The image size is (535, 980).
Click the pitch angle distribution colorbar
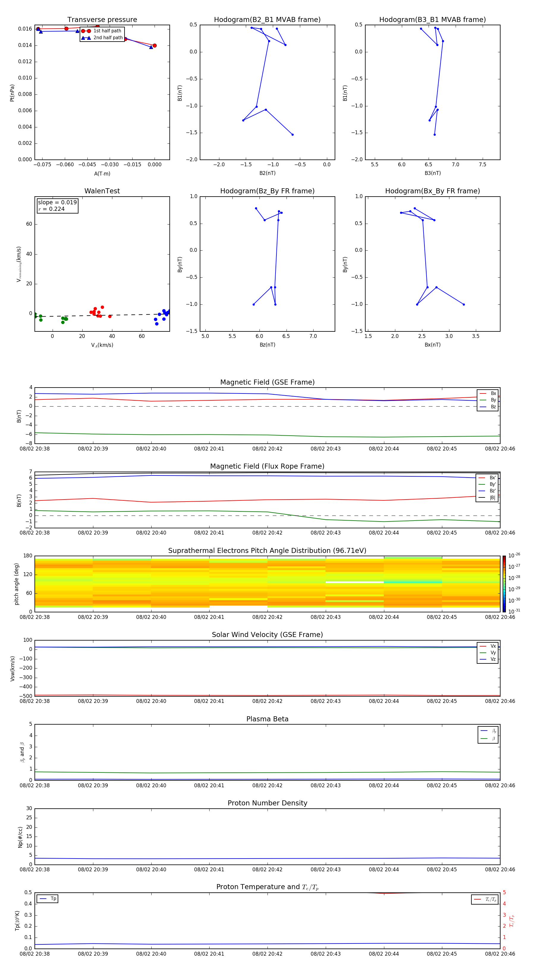504,584
